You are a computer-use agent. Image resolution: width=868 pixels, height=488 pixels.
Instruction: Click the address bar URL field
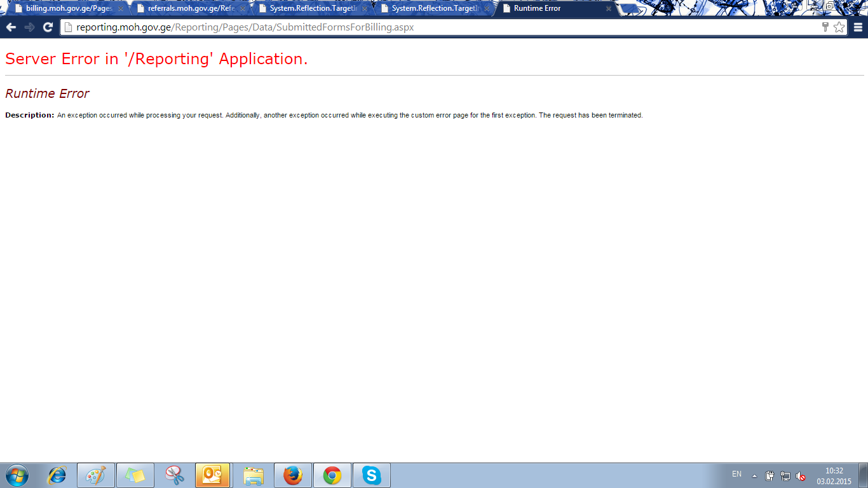point(445,27)
